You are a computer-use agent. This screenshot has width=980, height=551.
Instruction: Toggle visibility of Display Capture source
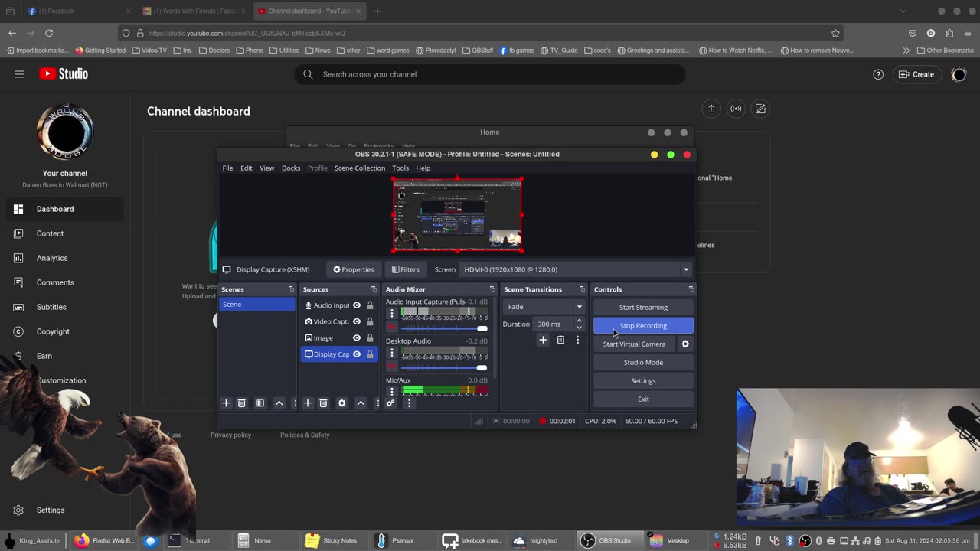coord(357,354)
